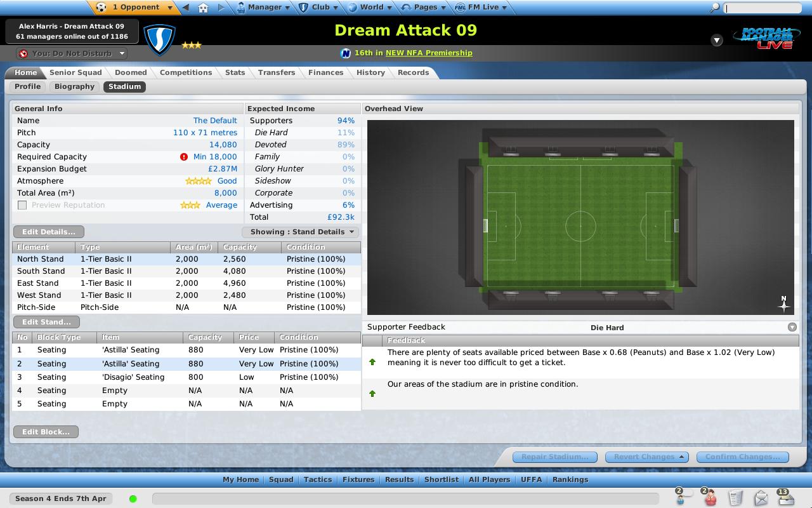Open the red manager icon with badge 2
The width and height of the screenshot is (812, 508).
(x=709, y=497)
